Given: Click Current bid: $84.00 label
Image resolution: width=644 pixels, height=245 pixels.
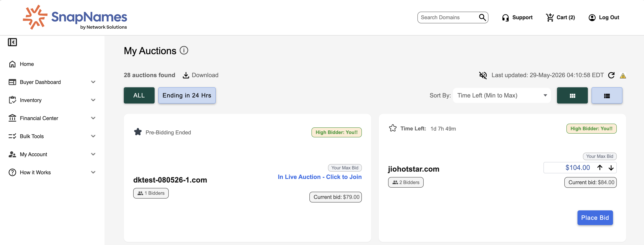Looking at the screenshot, I should 590,182.
